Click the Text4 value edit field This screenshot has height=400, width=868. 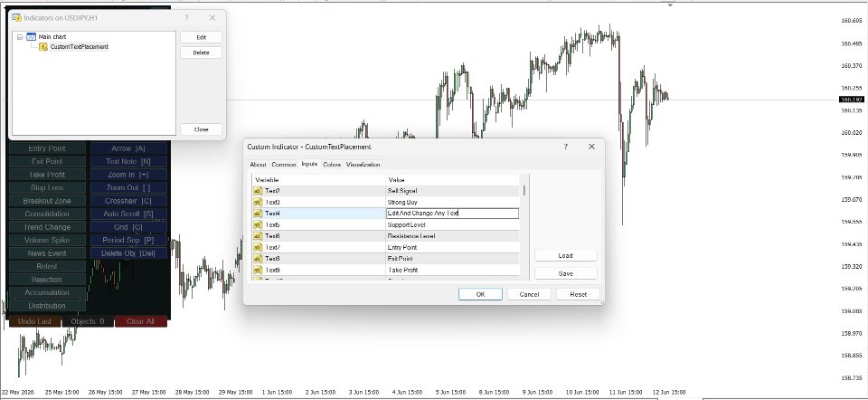(x=452, y=214)
